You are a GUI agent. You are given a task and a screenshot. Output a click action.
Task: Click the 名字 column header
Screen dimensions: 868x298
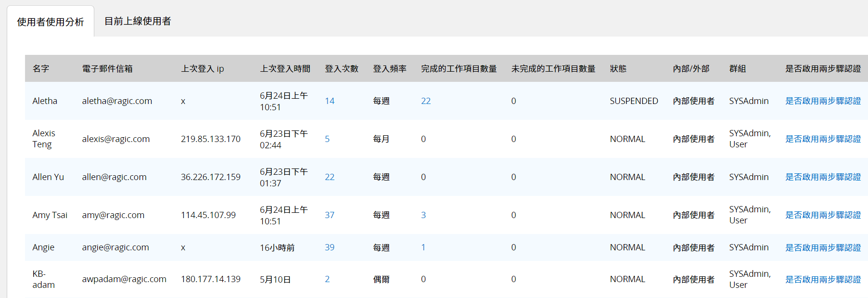point(41,69)
